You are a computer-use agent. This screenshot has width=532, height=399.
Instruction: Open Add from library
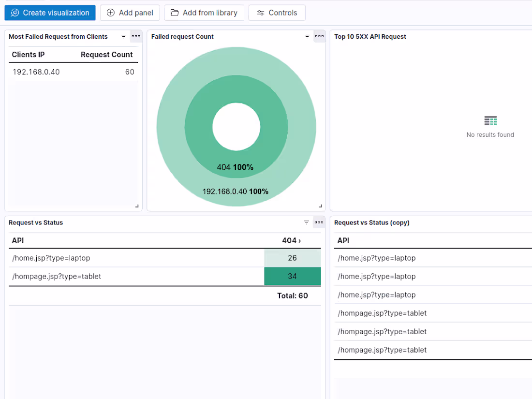[204, 13]
